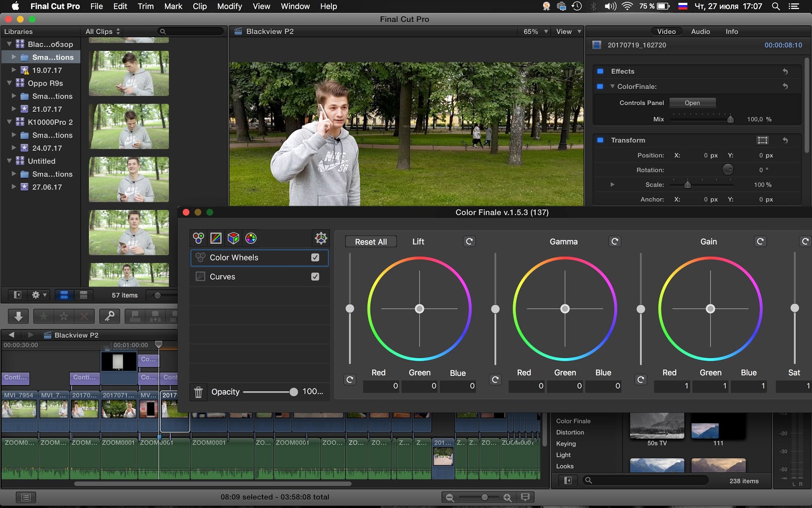This screenshot has height=508, width=812.
Task: Open the viewer 65% zoom dropdown
Action: point(535,31)
